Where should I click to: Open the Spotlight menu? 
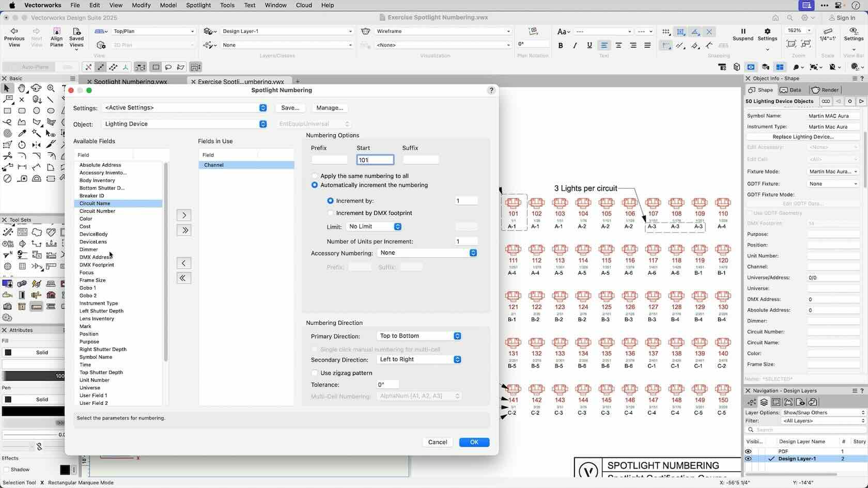point(198,5)
